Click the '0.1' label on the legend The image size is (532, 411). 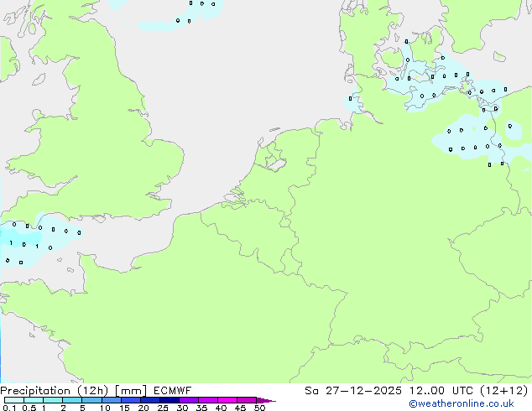(7, 408)
